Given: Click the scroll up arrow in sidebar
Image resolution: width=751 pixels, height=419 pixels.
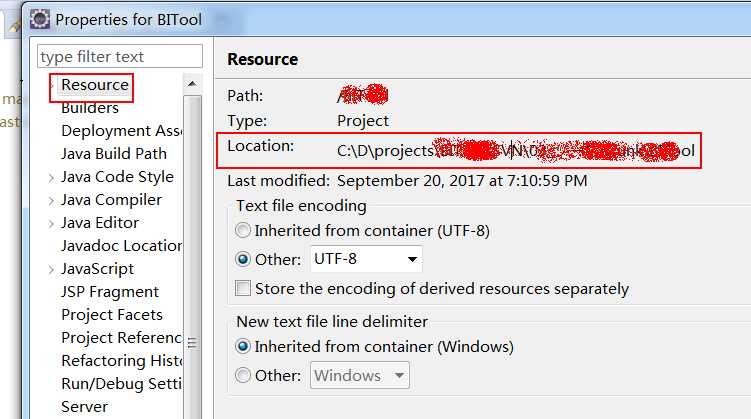Looking at the screenshot, I should coord(192,84).
